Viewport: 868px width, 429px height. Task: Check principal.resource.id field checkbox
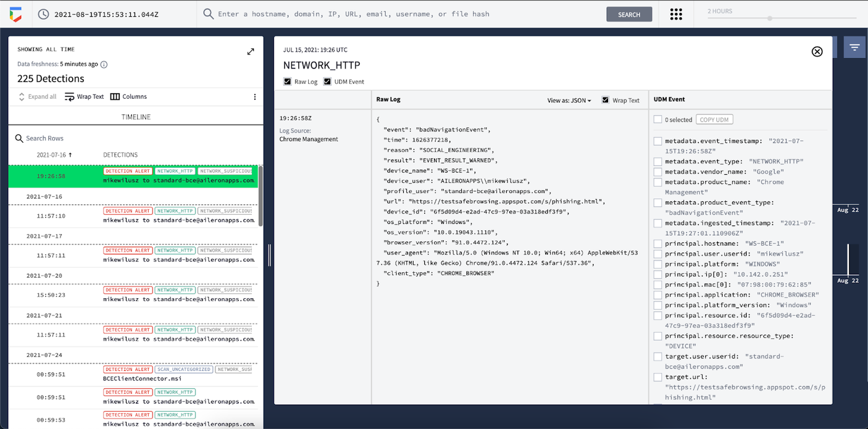click(658, 315)
